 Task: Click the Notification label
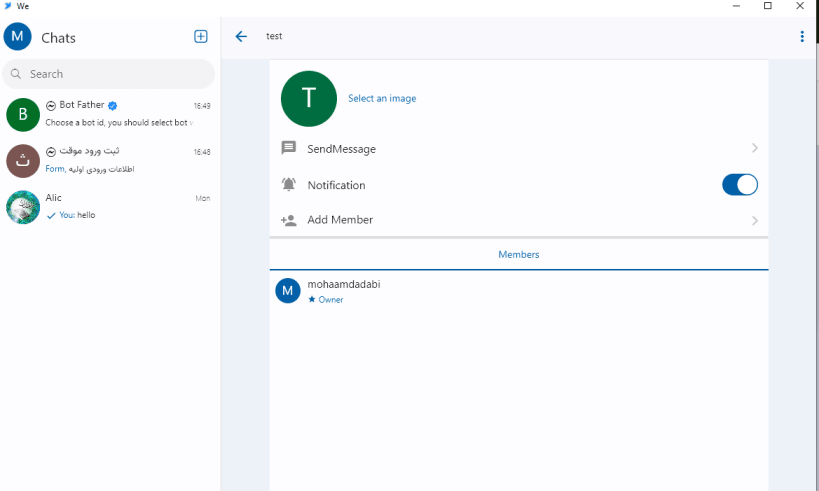pos(336,185)
